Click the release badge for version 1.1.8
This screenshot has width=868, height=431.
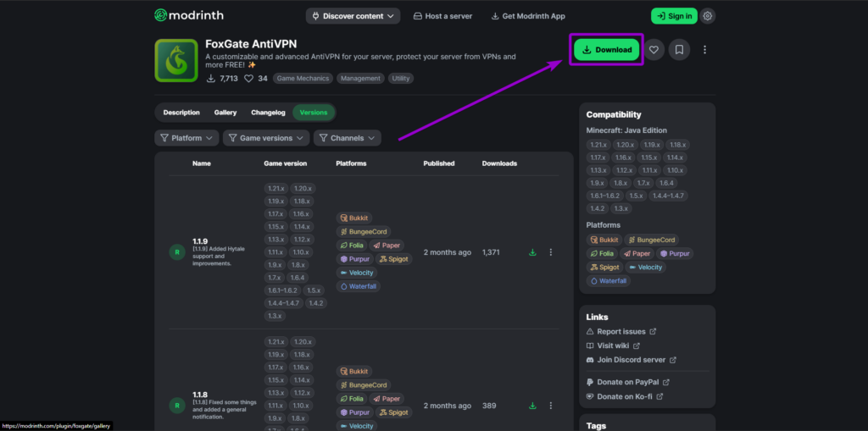click(x=177, y=406)
